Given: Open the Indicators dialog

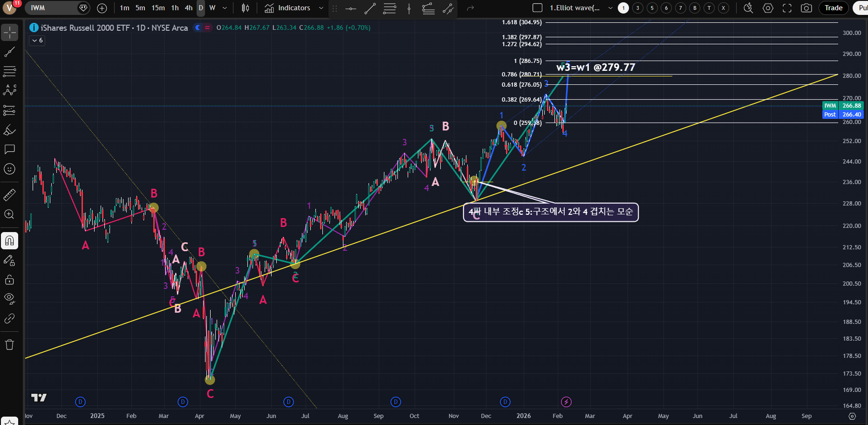Looking at the screenshot, I should click(x=287, y=8).
